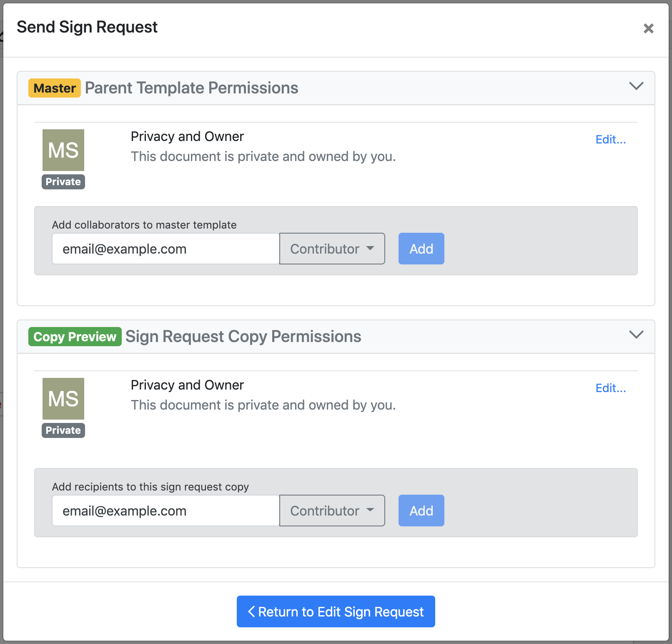
Task: Open Contributor role dropdown for master template
Action: coord(332,249)
